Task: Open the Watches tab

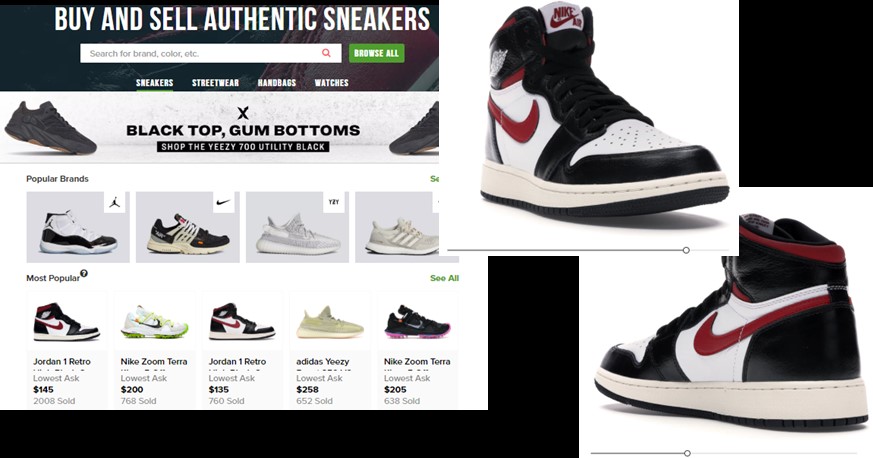Action: [x=331, y=83]
